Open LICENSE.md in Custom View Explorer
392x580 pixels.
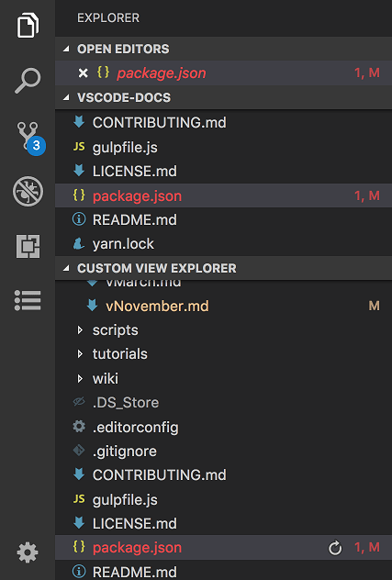click(224, 523)
